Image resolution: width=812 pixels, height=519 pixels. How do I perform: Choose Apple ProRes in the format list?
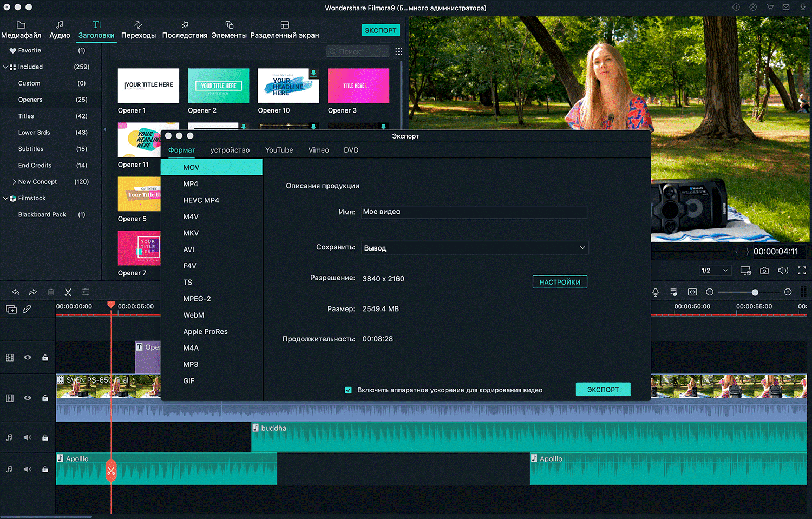click(212, 332)
